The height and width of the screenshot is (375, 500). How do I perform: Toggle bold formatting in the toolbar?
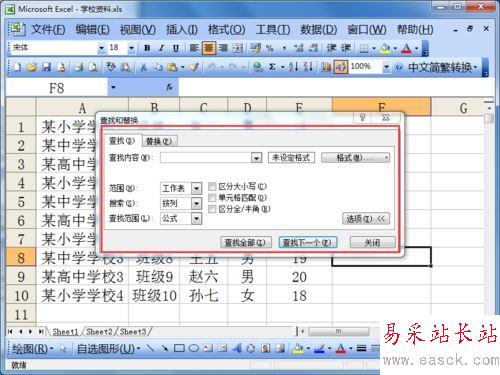tap(147, 48)
